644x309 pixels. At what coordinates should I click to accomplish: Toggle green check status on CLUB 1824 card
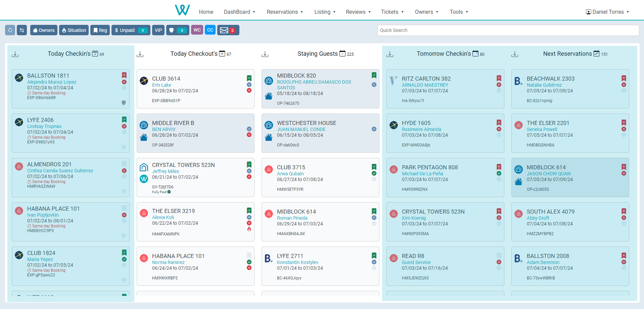point(124,259)
